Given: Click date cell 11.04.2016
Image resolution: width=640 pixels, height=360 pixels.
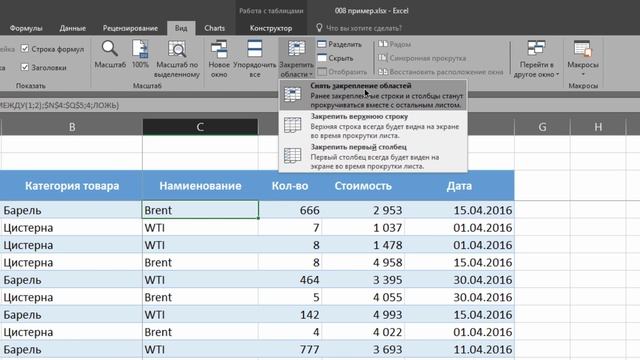Looking at the screenshot, I should [x=459, y=350].
